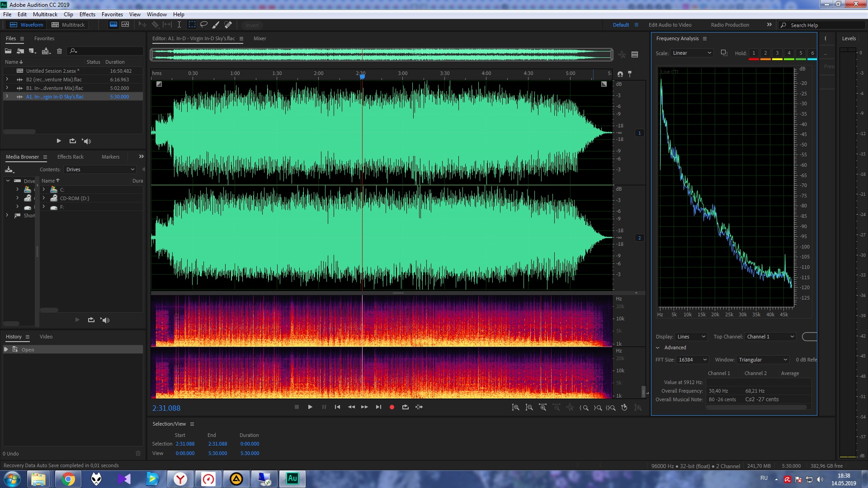The width and height of the screenshot is (868, 488).
Task: Open the Display dropdown set to Lines
Action: [691, 337]
